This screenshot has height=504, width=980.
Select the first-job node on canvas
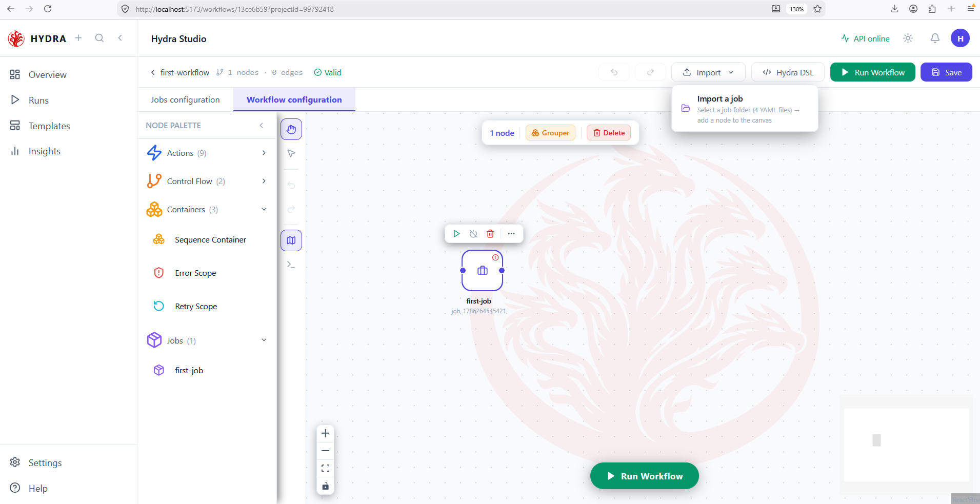tap(482, 270)
